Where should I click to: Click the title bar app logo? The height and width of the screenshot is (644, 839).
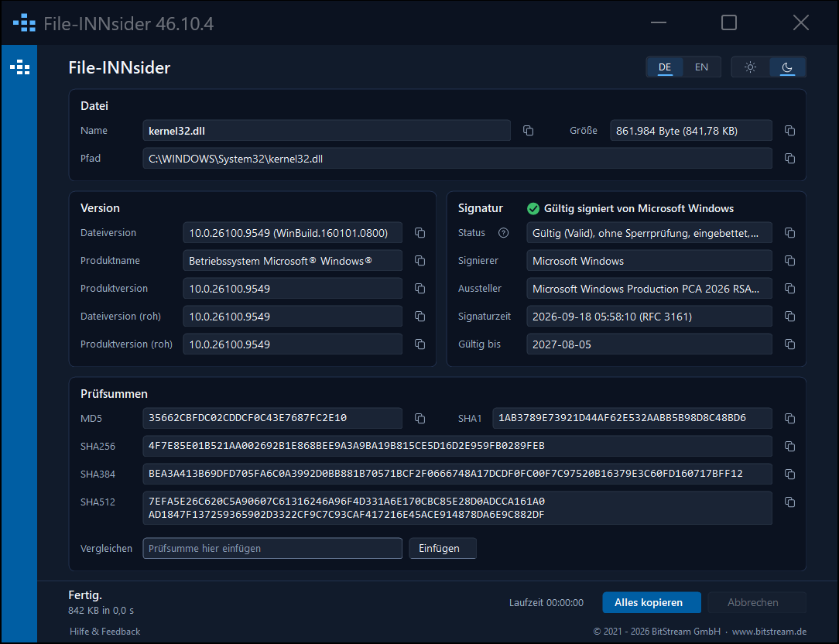pos(24,23)
